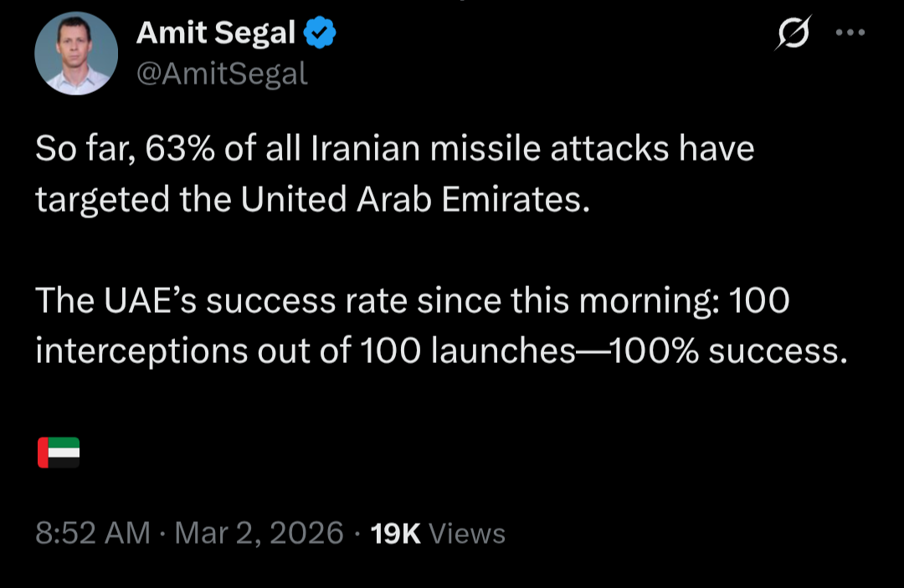Open the three-dot more options menu

(850, 33)
